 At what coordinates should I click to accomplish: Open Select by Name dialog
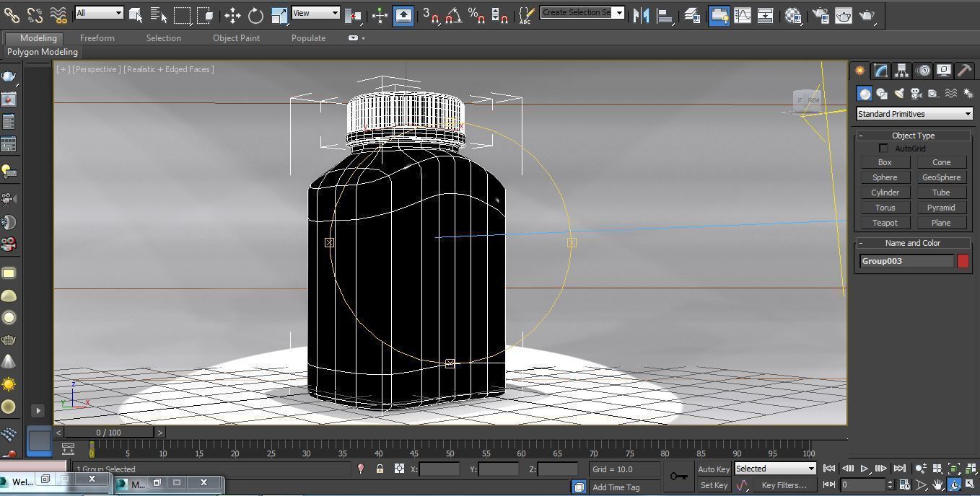pos(159,14)
